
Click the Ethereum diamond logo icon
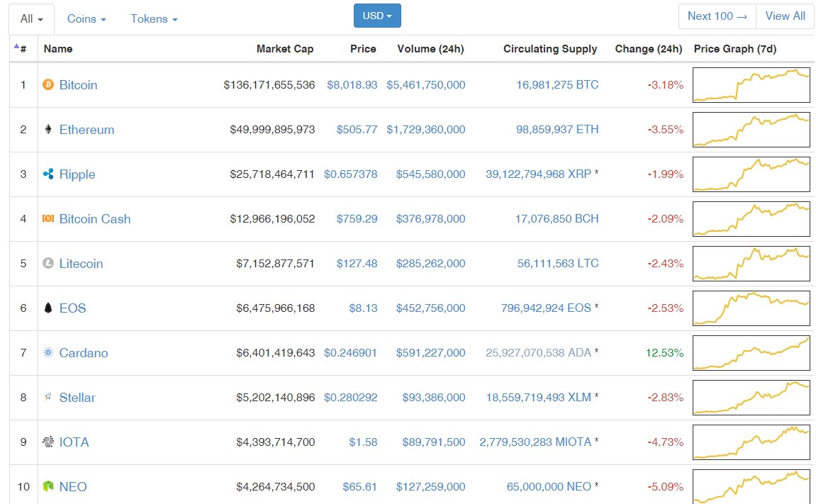(48, 130)
